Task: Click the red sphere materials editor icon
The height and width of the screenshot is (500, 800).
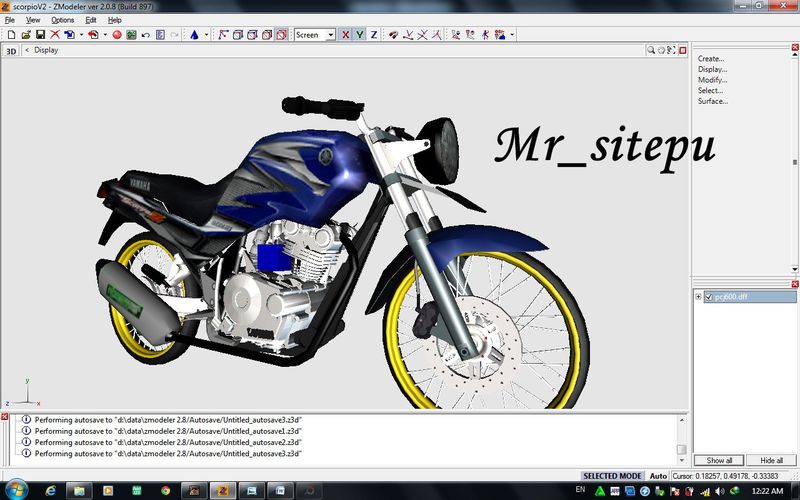Action: tap(117, 35)
